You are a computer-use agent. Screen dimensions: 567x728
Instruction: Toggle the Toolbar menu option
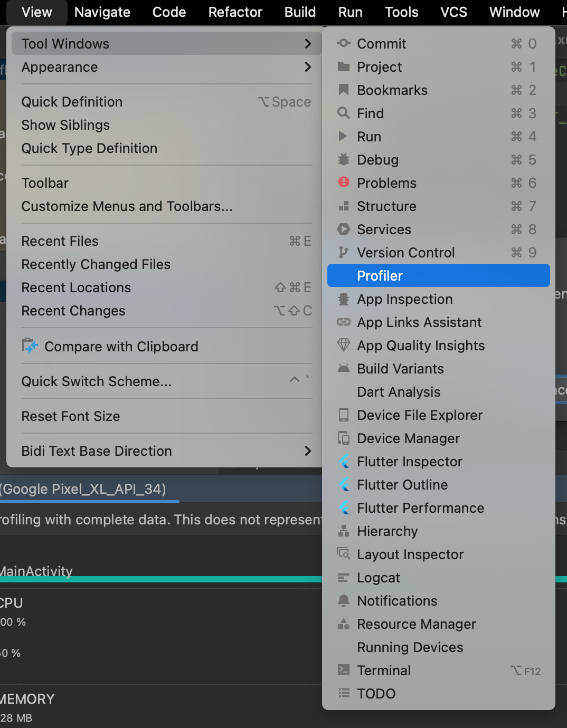(x=45, y=183)
